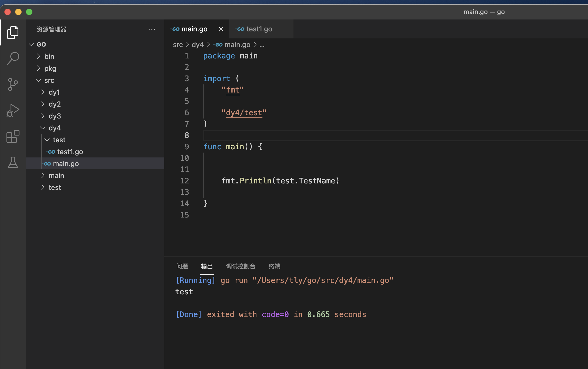Switch to the test1.go tab
This screenshot has width=588, height=369.
pos(259,29)
